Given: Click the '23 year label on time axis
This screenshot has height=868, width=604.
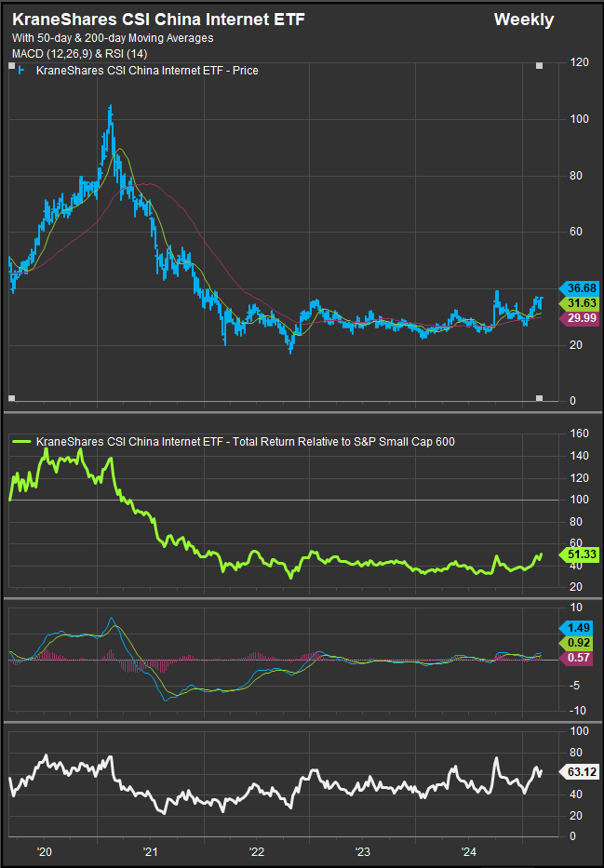Looking at the screenshot, I should 363,850.
